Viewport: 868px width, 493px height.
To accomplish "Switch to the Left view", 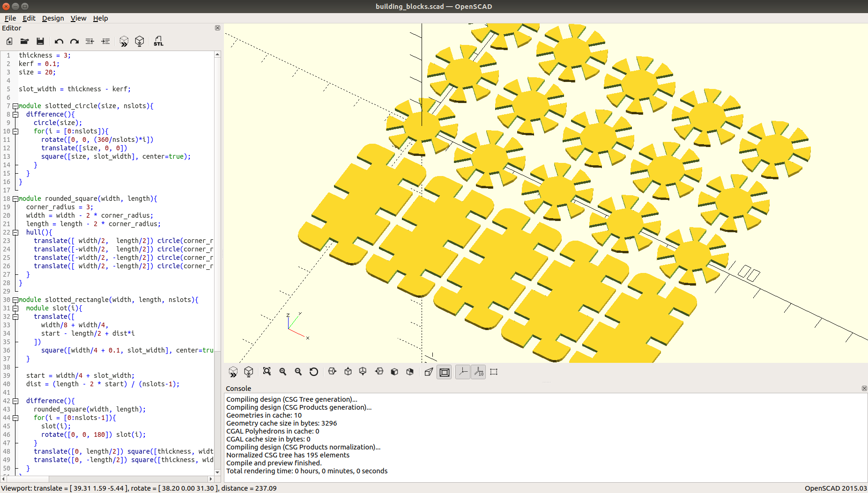I will point(379,372).
